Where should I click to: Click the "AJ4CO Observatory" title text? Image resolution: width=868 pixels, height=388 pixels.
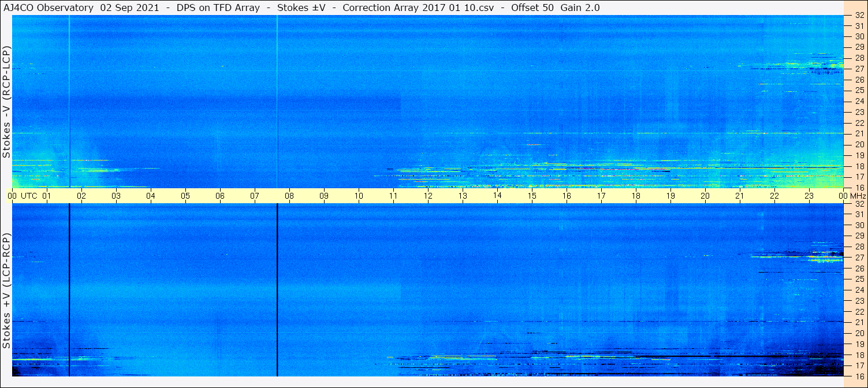49,8
